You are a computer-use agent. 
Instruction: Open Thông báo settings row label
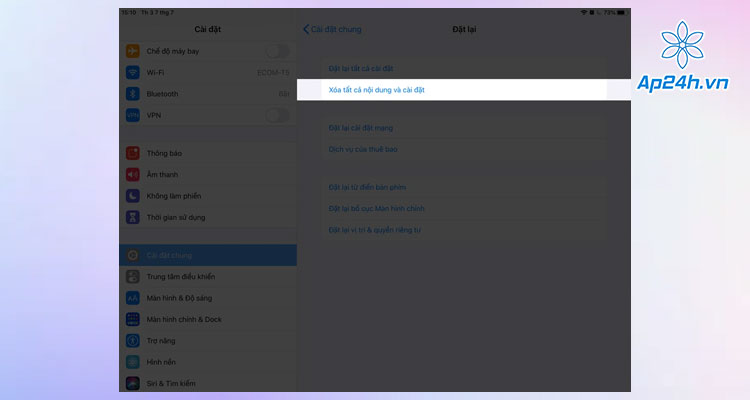tap(164, 153)
